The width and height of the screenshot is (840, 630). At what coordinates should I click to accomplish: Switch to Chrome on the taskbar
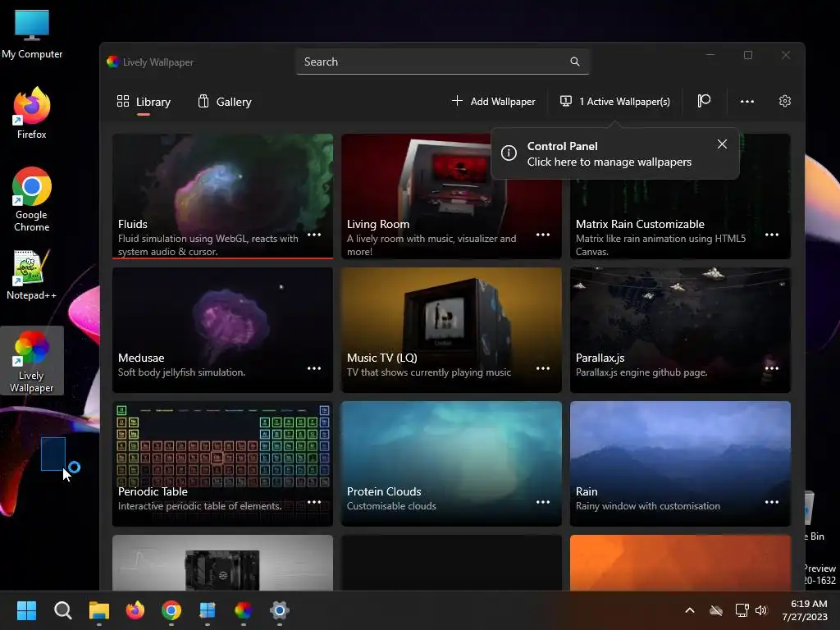171,610
